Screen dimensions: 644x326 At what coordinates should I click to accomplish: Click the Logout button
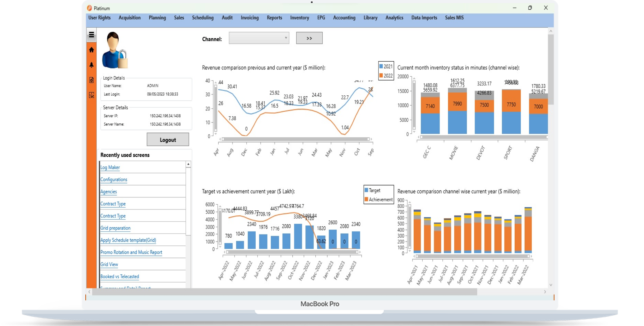pyautogui.click(x=168, y=139)
